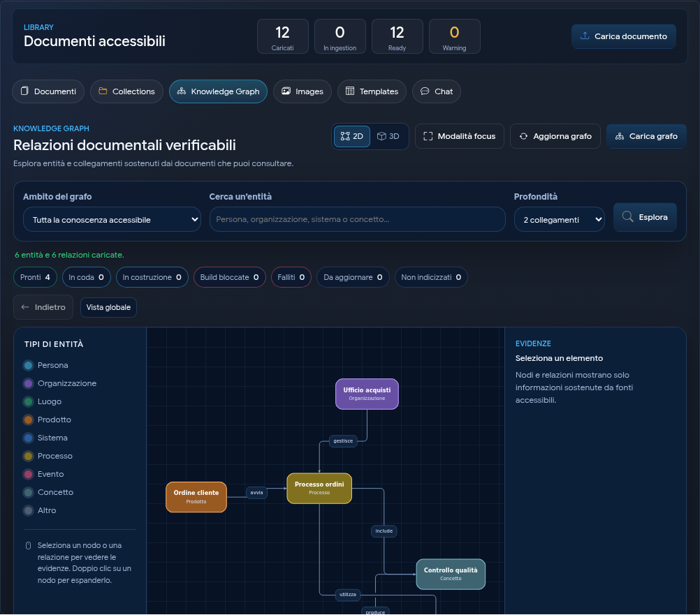This screenshot has height=615, width=700.
Task: Click the Templates tab layout icon
Action: coord(350,91)
